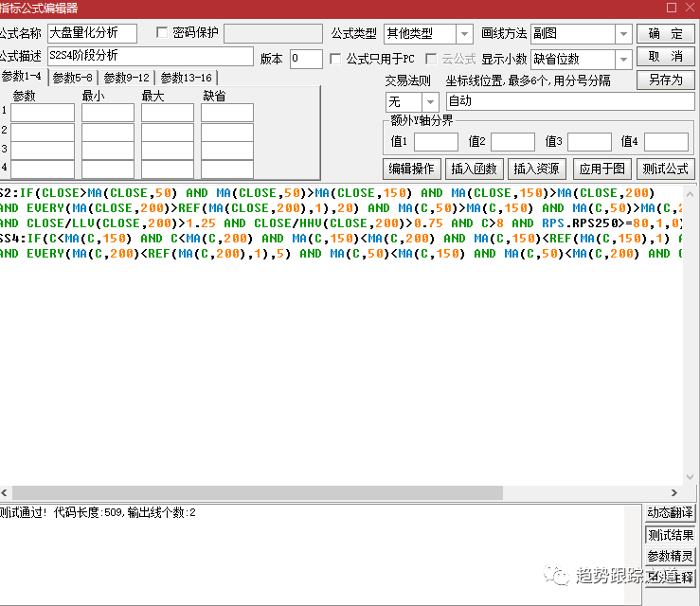This screenshot has width=700, height=606.
Task: Open the 交易法则 dropdown
Action: click(x=429, y=101)
